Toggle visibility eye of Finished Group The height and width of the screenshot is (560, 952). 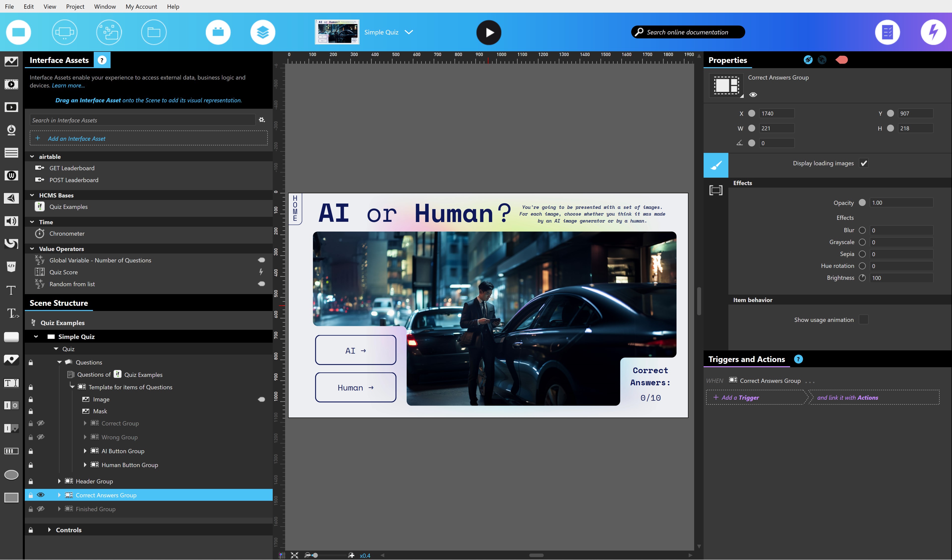[41, 509]
